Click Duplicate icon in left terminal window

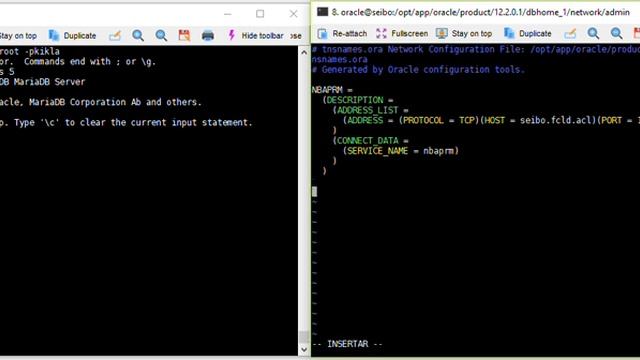click(54, 36)
